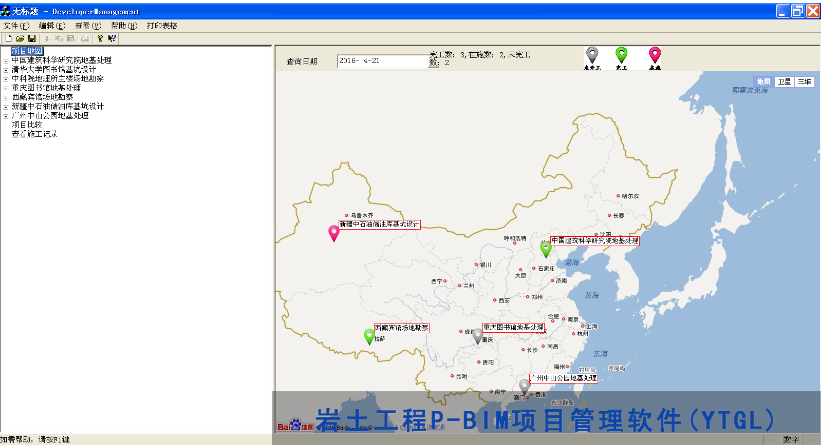Open the 编辑(E) menu

tap(52, 26)
